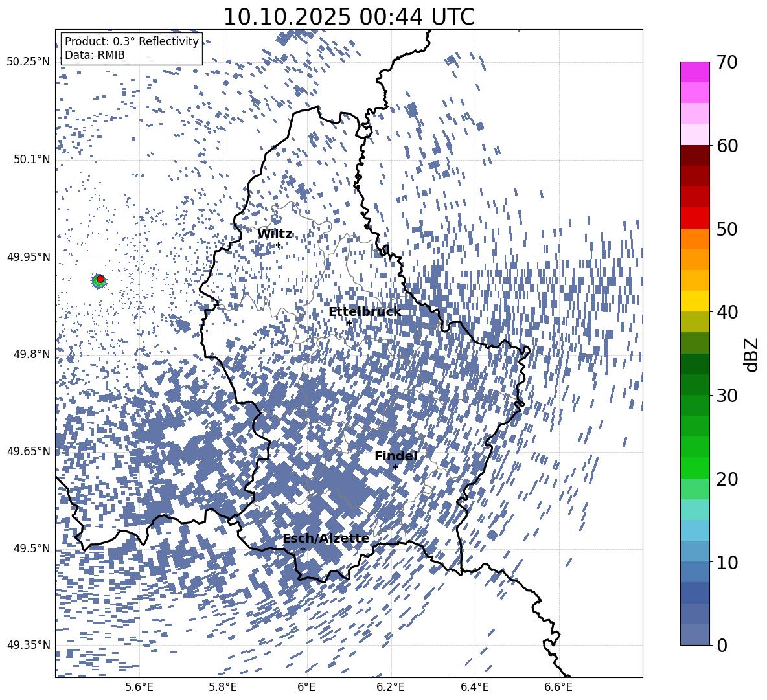767x700 pixels.
Task: Click the Ettelbruck location cross marker
Action: pos(349,322)
